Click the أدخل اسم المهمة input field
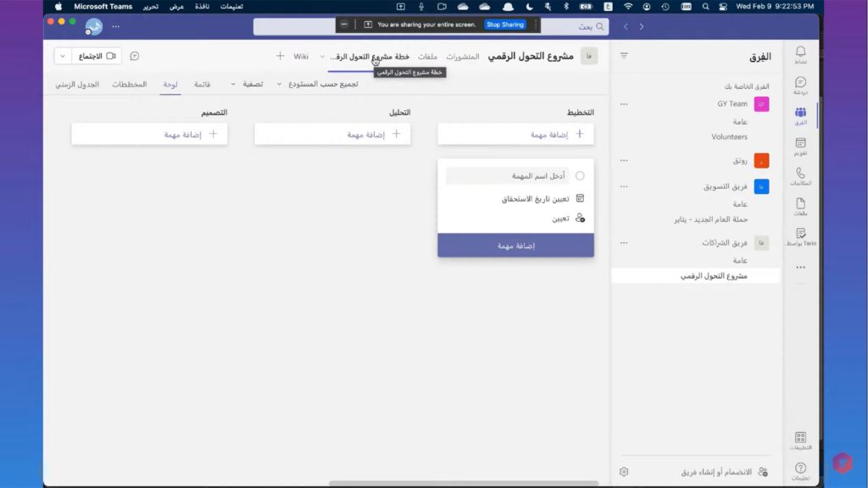The height and width of the screenshot is (488, 868). pyautogui.click(x=507, y=176)
